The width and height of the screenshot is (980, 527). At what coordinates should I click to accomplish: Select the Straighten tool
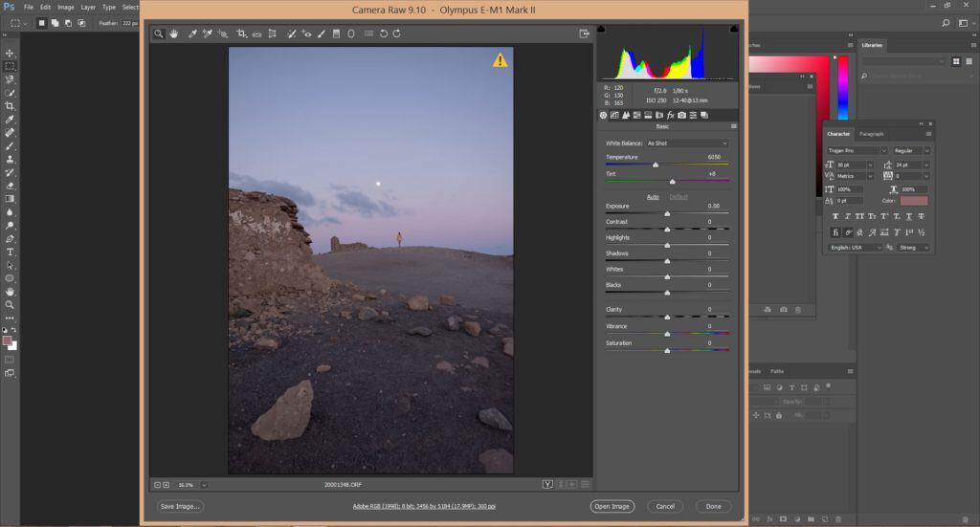coord(256,33)
